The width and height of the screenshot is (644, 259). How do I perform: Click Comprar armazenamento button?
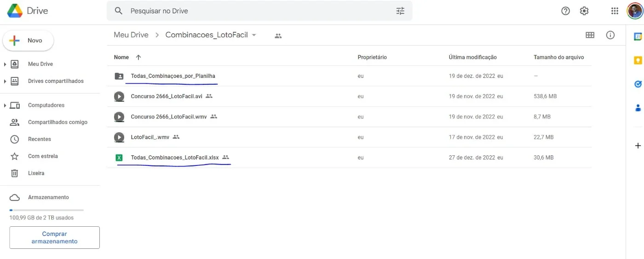[x=55, y=237]
